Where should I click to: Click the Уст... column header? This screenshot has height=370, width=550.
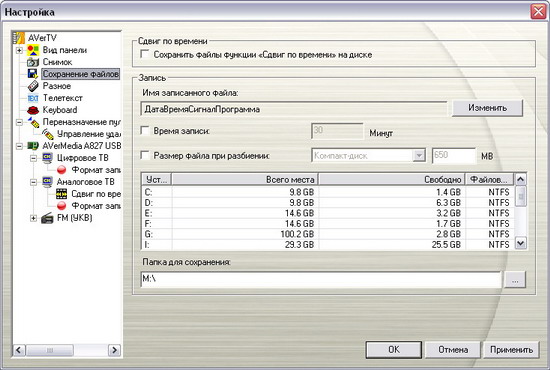157,180
